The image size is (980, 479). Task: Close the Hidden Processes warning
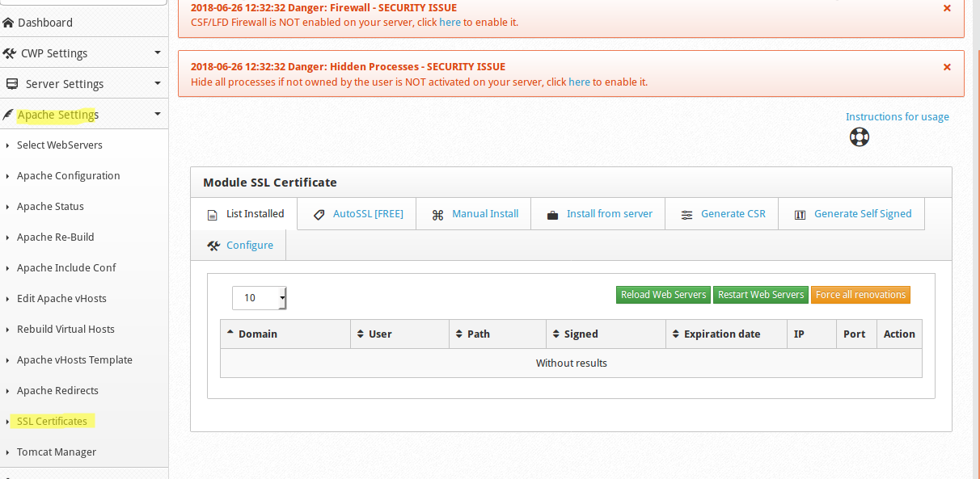point(947,67)
